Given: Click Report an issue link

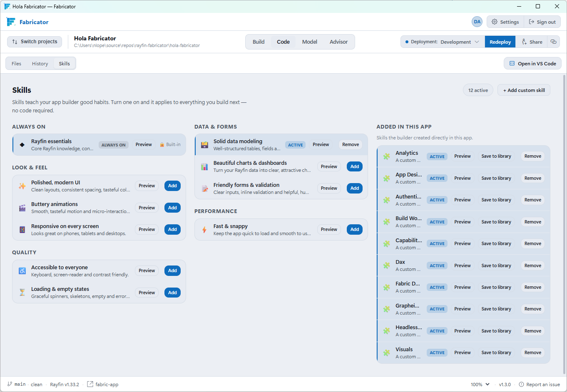Looking at the screenshot, I should pyautogui.click(x=539, y=385).
